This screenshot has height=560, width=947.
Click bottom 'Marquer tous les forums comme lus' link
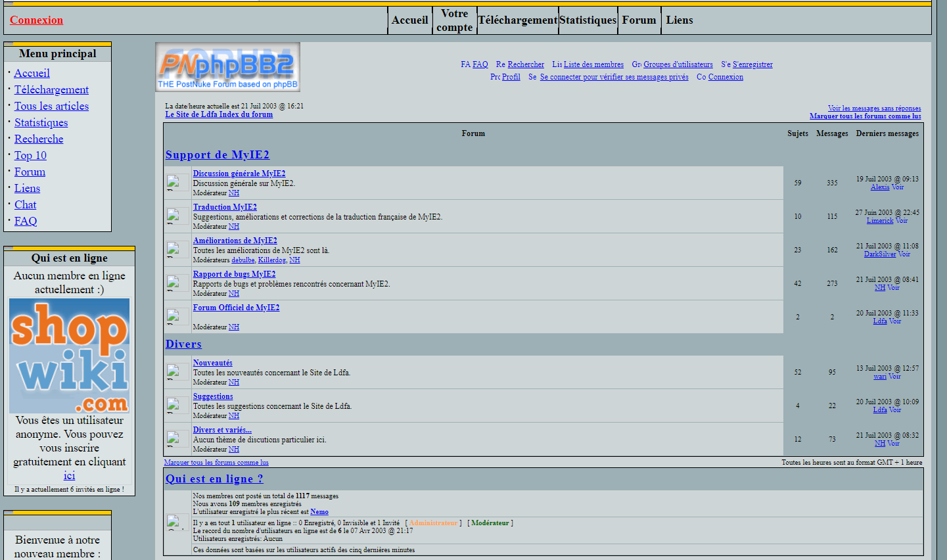tap(216, 463)
